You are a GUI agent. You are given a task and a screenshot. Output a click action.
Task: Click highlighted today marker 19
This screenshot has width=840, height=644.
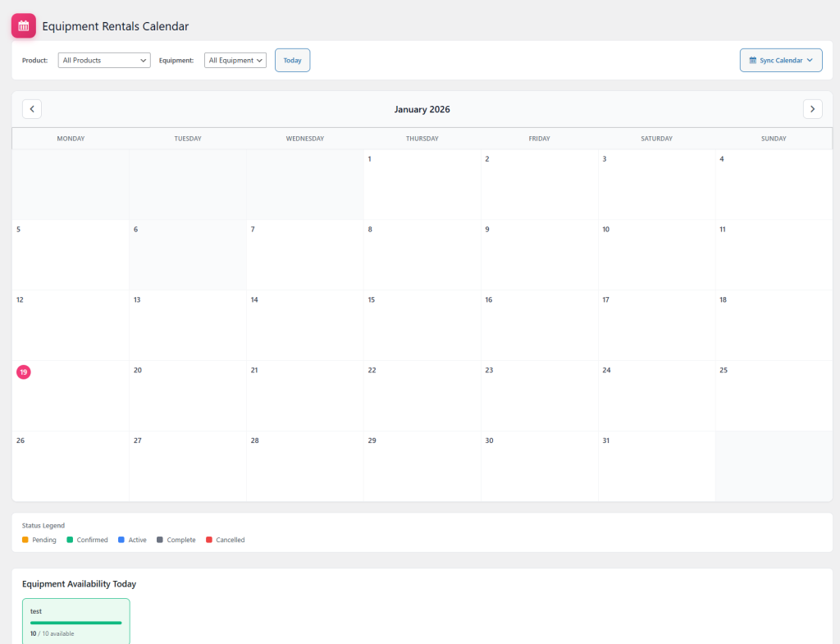24,372
